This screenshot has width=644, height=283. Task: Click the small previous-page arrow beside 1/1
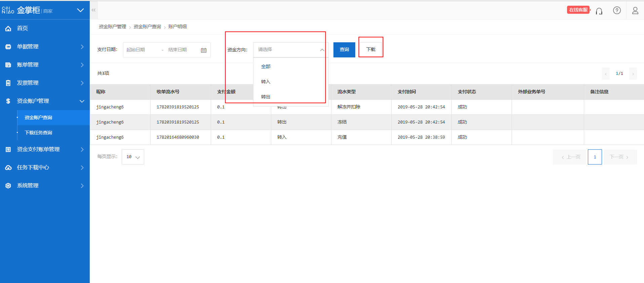[x=606, y=74]
